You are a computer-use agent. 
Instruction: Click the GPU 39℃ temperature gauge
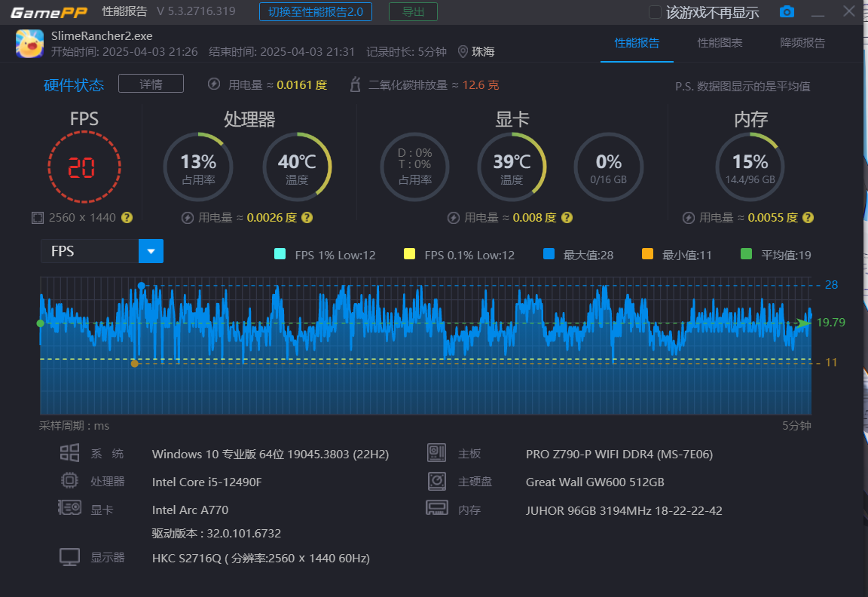pos(512,167)
